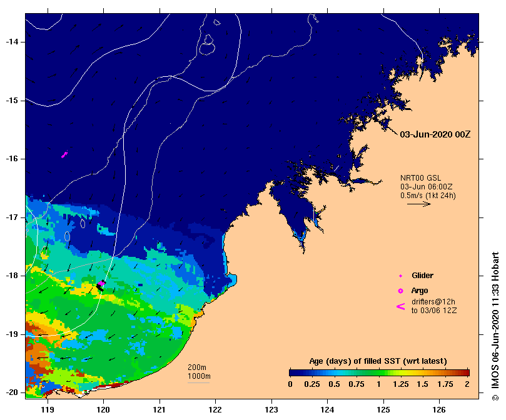The height and width of the screenshot is (420, 506).
Task: Click the longitude axis label '120'
Action: (x=103, y=409)
